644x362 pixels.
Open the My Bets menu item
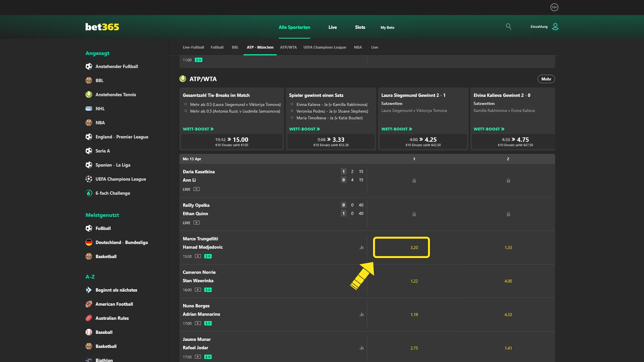pyautogui.click(x=387, y=27)
